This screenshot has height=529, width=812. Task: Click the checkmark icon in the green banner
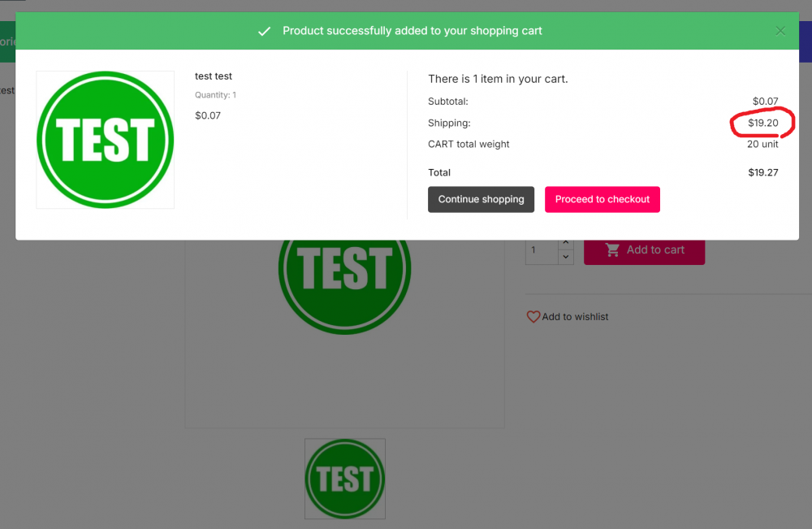[264, 31]
